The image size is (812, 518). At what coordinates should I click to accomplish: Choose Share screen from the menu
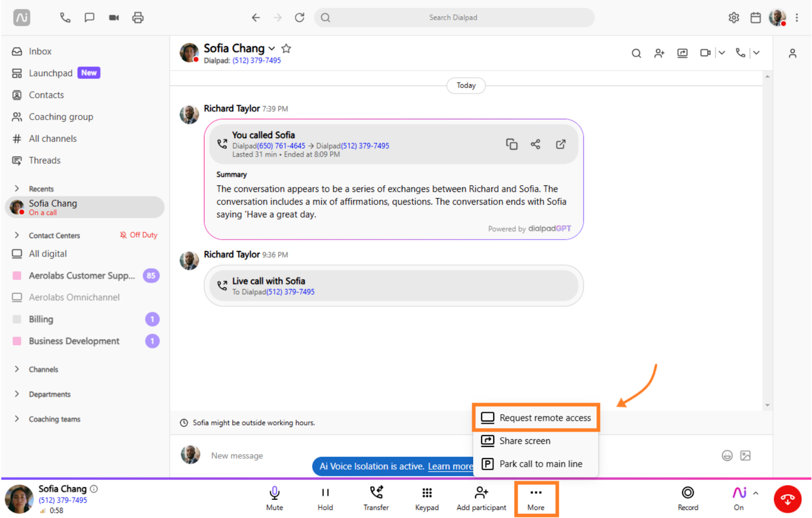click(536, 441)
